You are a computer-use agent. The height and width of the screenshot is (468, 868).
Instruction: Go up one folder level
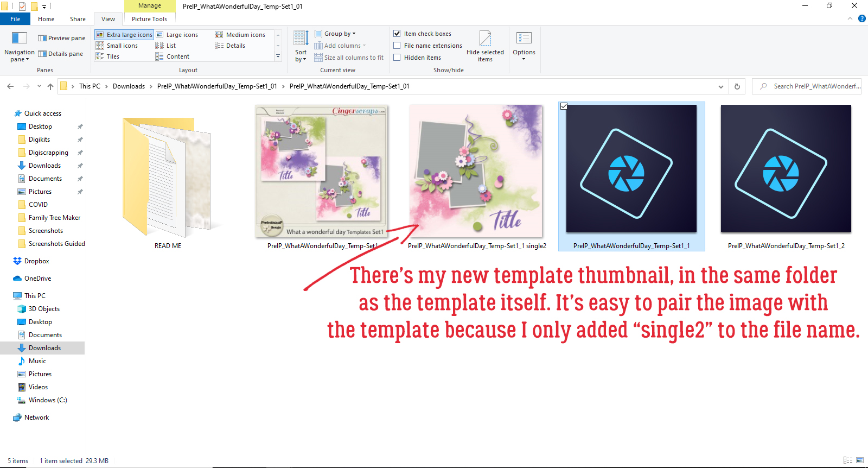50,86
